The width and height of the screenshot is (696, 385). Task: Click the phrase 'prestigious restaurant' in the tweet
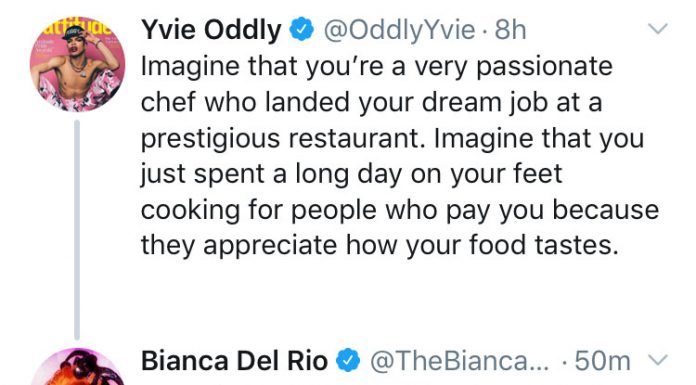tap(280, 139)
